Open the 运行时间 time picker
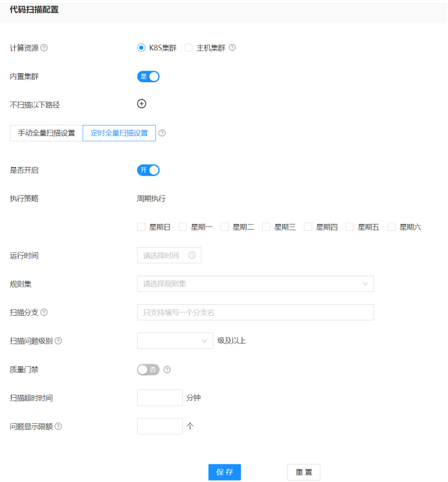 pyautogui.click(x=169, y=256)
